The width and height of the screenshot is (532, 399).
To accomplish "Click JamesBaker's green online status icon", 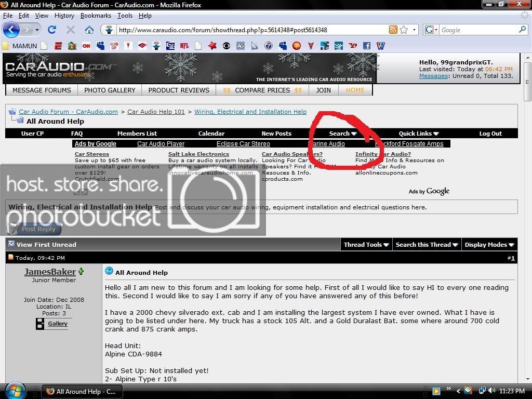I will (81, 271).
